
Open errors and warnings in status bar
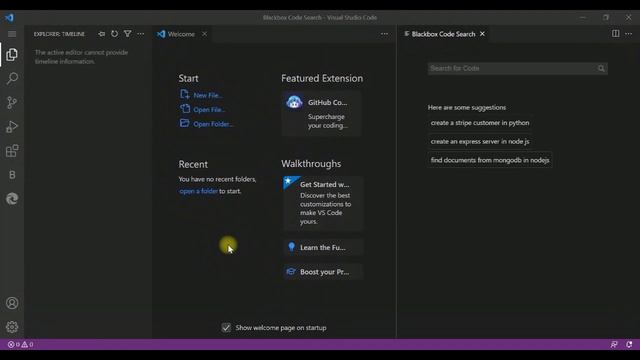tap(20, 344)
